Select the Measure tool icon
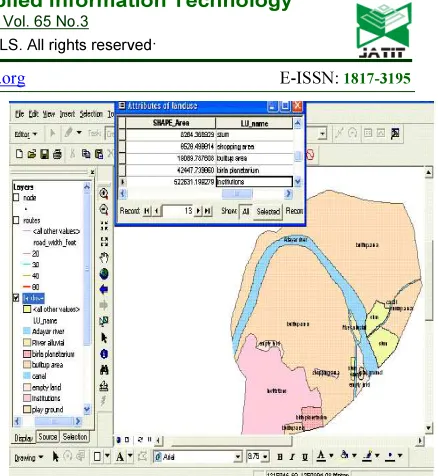The width and height of the screenshot is (438, 476). tap(104, 386)
